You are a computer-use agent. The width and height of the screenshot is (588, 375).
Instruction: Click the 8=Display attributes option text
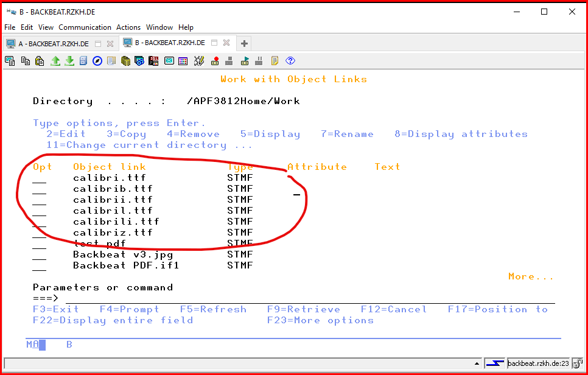click(x=461, y=135)
